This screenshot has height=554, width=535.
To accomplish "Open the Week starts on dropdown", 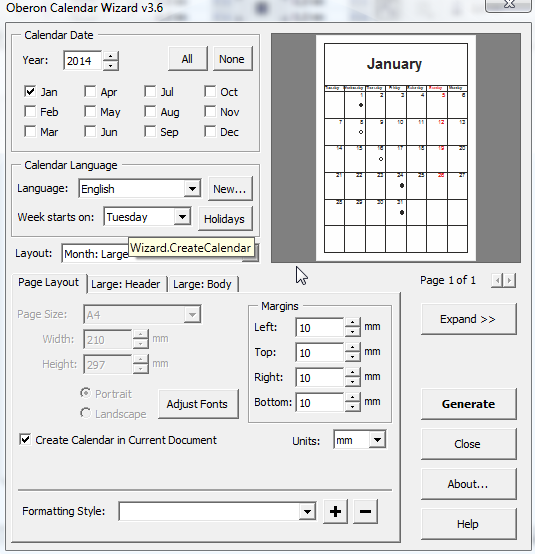I will pos(182,217).
